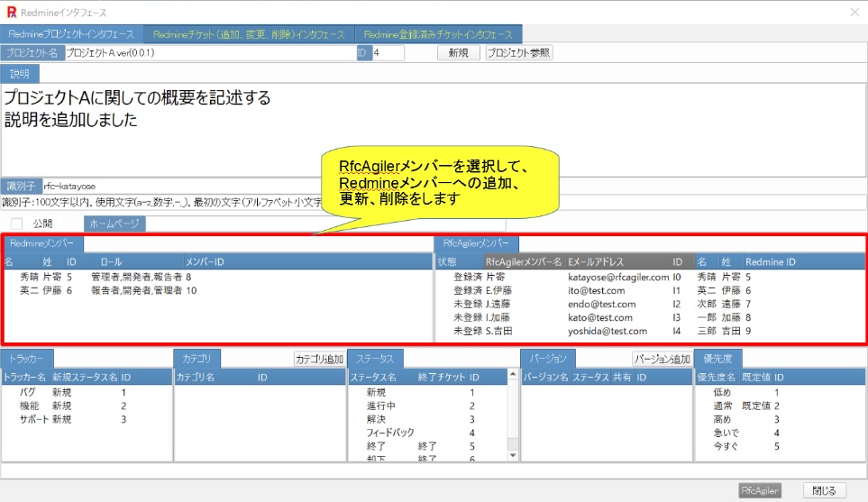Click the バージョン追加 button
Screen dimensions: 868x502
(x=661, y=359)
